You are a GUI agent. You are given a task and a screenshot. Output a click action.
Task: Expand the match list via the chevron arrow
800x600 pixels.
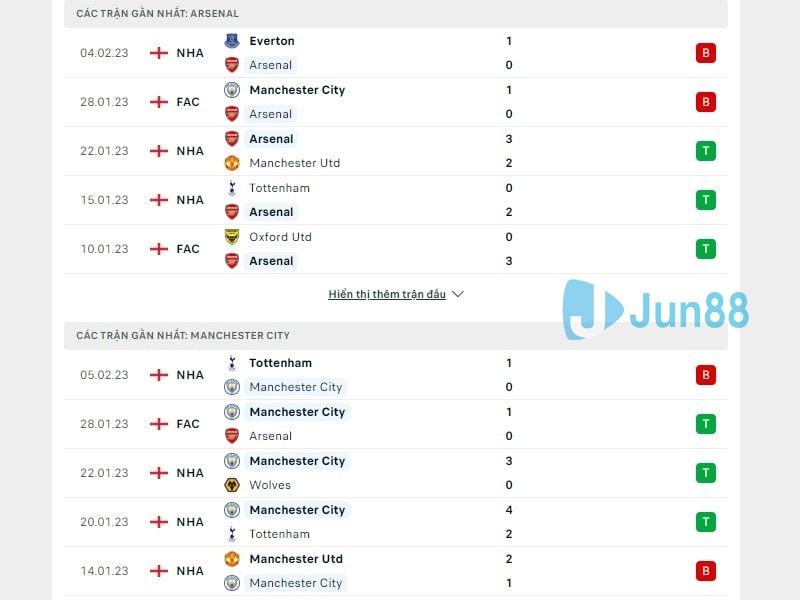click(457, 294)
